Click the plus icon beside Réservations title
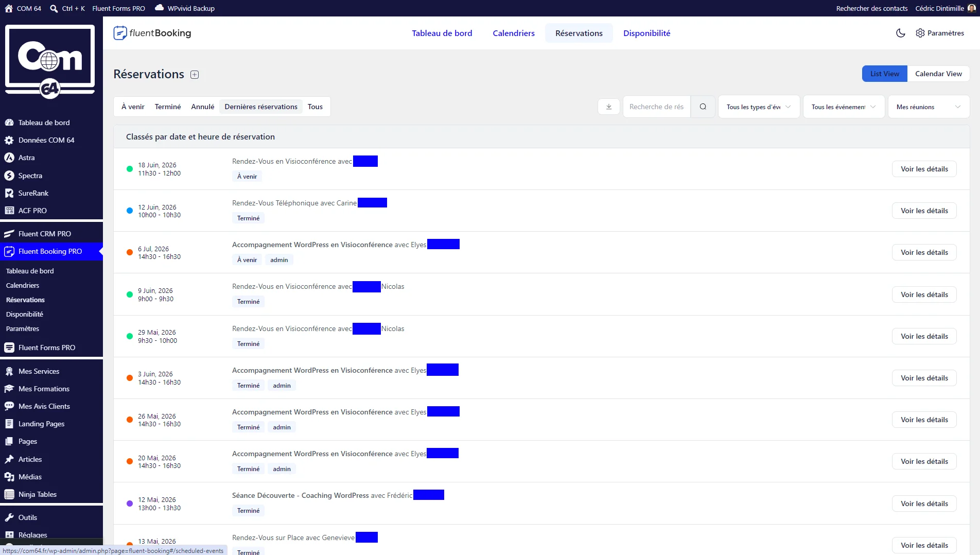The width and height of the screenshot is (980, 555). pyautogui.click(x=195, y=75)
